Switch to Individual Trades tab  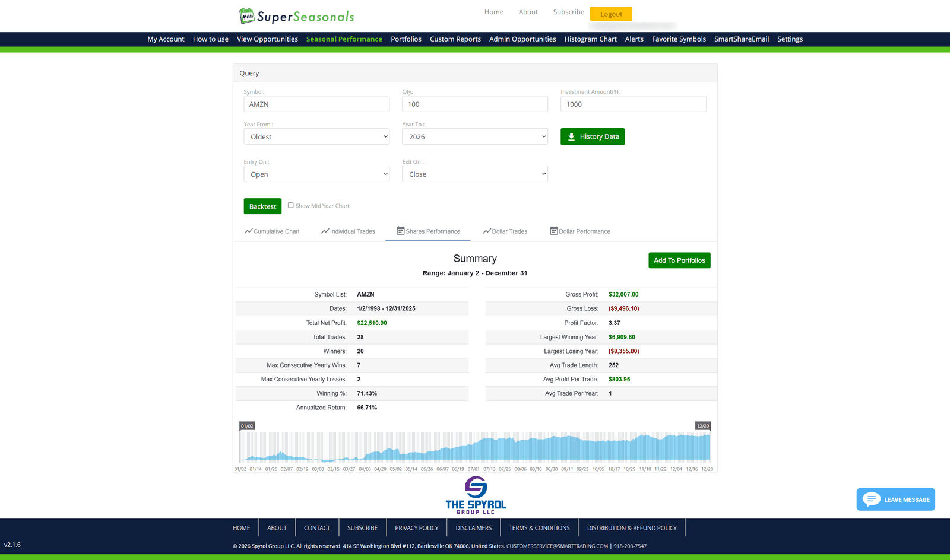(x=348, y=231)
